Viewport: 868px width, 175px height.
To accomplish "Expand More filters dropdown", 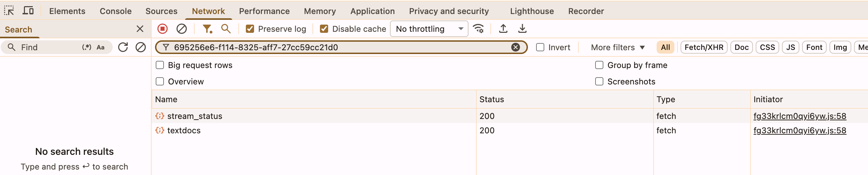I will click(617, 47).
